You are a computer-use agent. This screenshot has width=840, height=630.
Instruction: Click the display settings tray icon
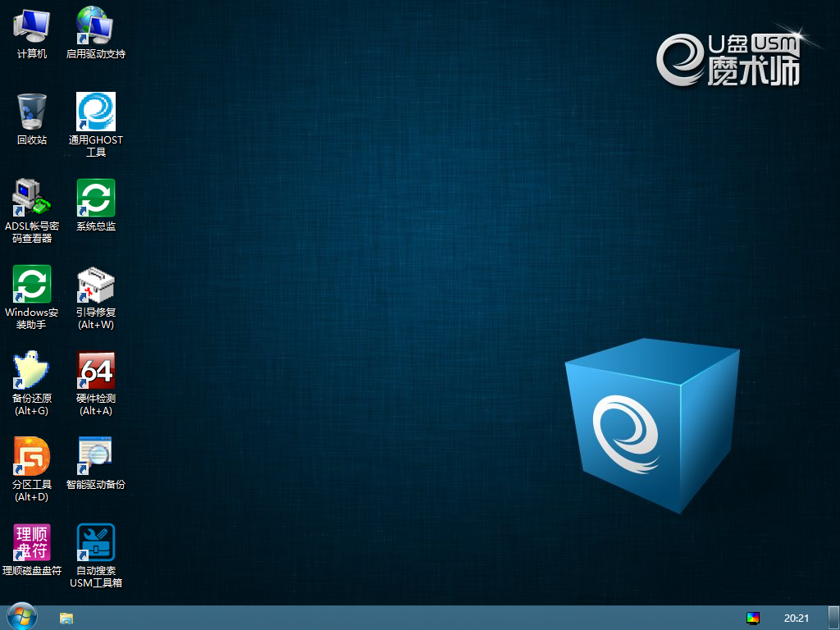[753, 619]
